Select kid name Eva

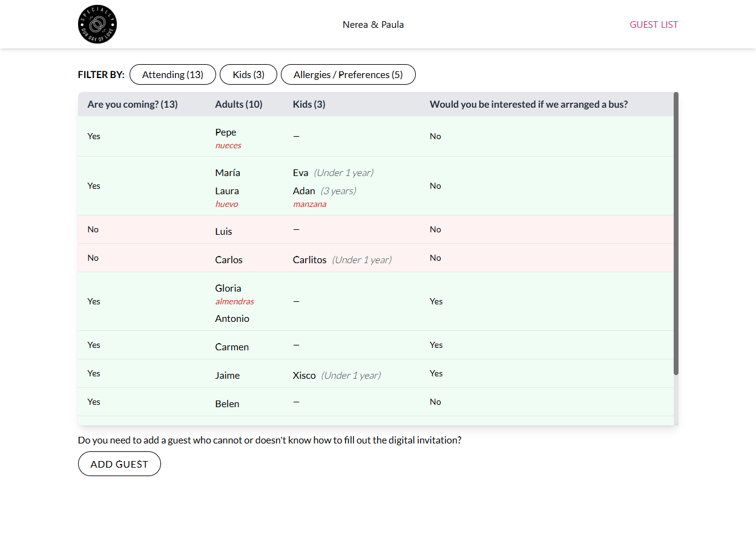[300, 173]
